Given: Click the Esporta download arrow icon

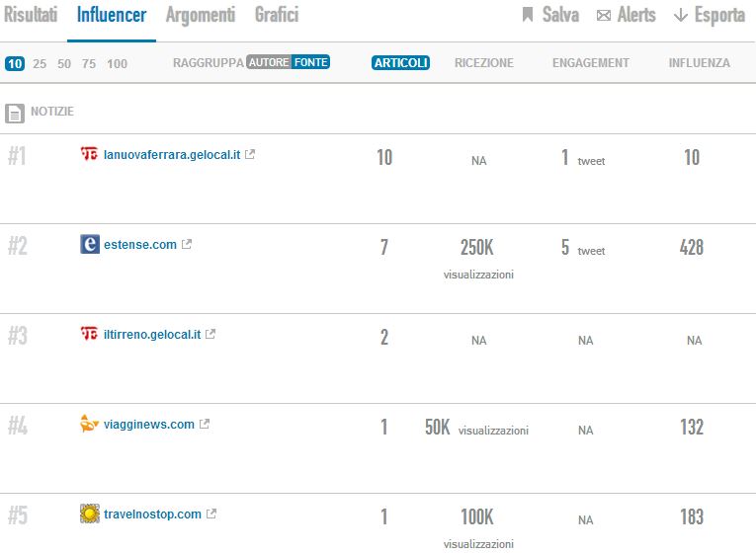Looking at the screenshot, I should pos(680,16).
